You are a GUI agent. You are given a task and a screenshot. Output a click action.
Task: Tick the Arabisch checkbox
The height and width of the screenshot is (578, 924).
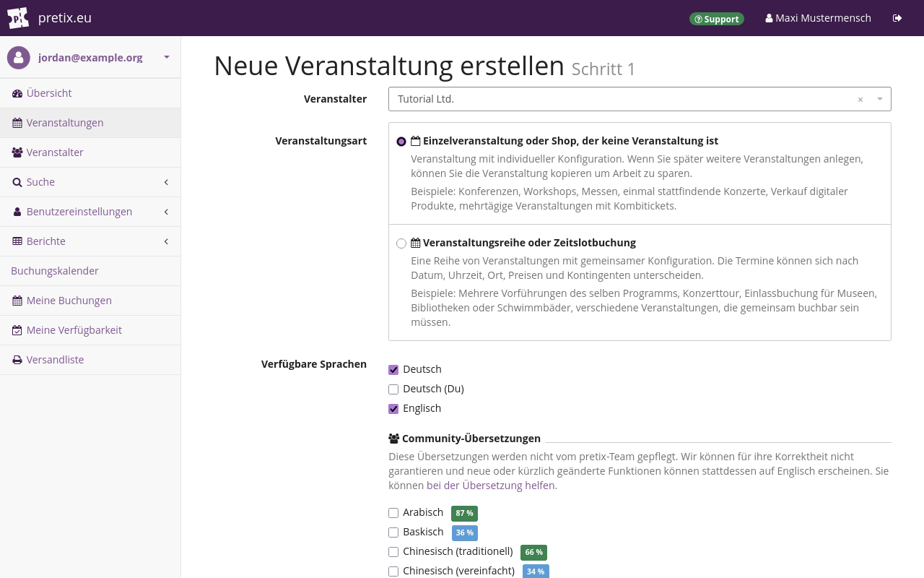coord(393,513)
